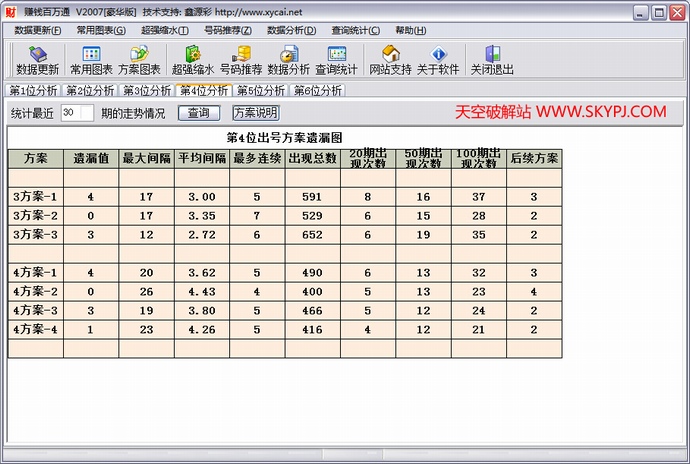
Task: Switch to the 第1位分析 tab
Action: tap(33, 90)
